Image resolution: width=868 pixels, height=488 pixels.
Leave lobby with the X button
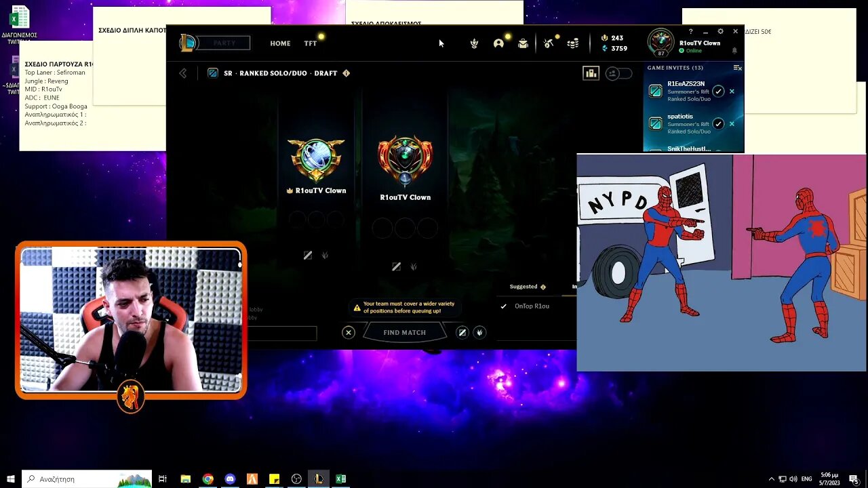[349, 333]
